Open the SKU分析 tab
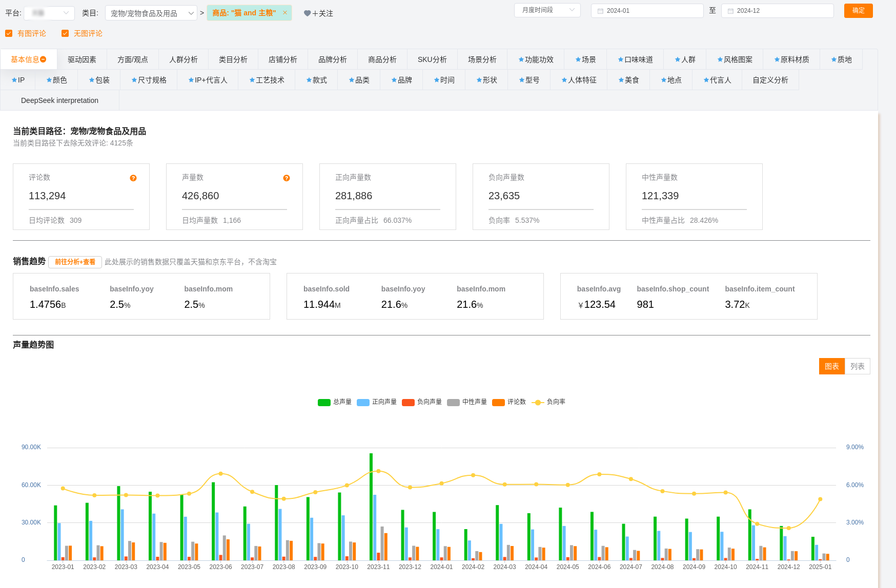896x588 pixels. click(x=432, y=59)
